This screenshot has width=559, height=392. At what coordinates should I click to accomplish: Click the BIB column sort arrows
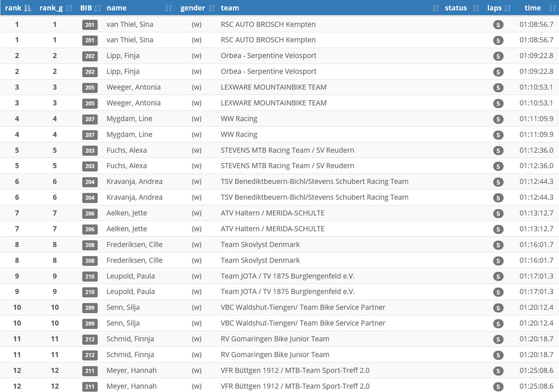pyautogui.click(x=97, y=8)
